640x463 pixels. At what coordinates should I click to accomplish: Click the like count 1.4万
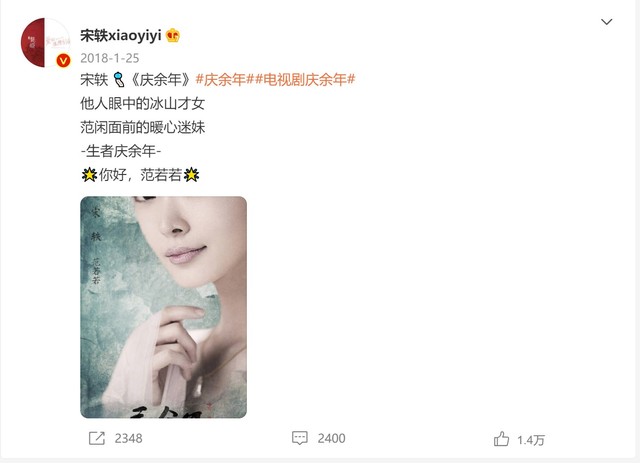[x=531, y=440]
